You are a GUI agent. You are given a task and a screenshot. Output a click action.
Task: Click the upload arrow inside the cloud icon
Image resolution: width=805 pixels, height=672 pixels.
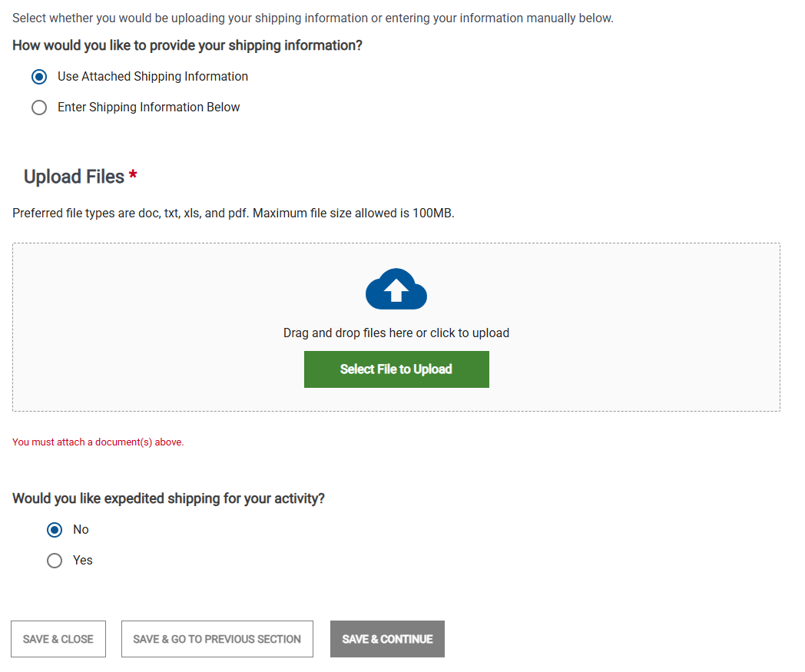click(x=396, y=291)
